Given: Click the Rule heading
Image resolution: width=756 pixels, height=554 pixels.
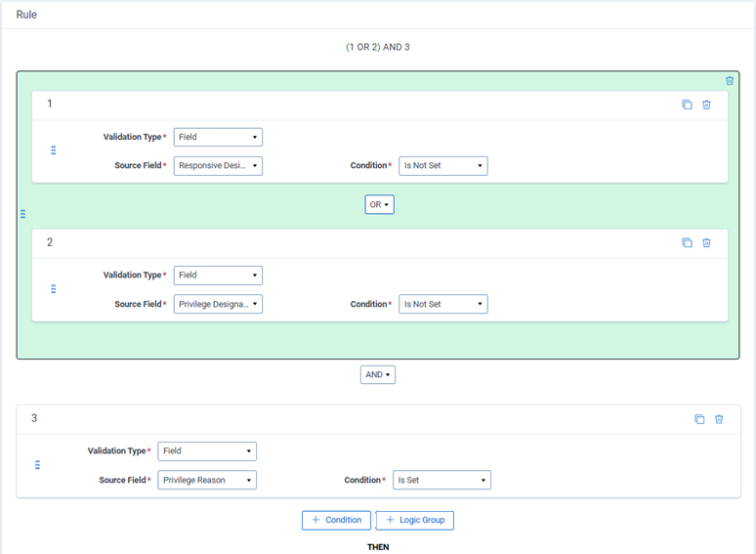Looking at the screenshot, I should (26, 15).
